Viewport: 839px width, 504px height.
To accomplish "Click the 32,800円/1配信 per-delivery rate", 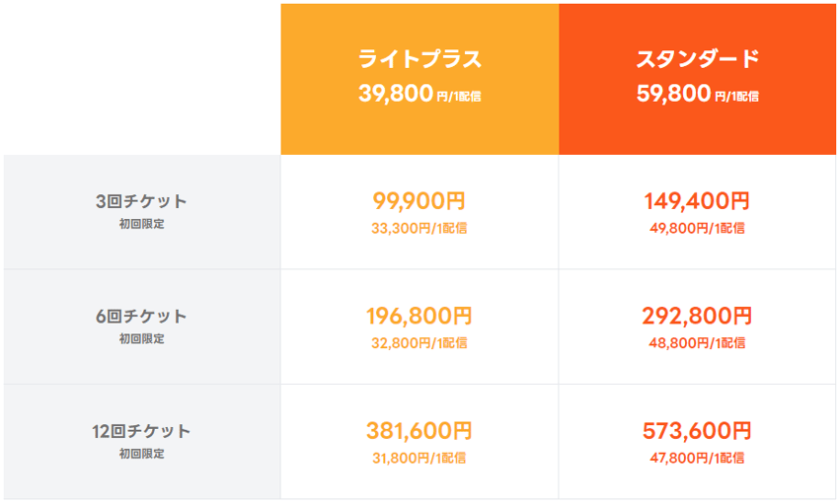I will pyautogui.click(x=419, y=343).
